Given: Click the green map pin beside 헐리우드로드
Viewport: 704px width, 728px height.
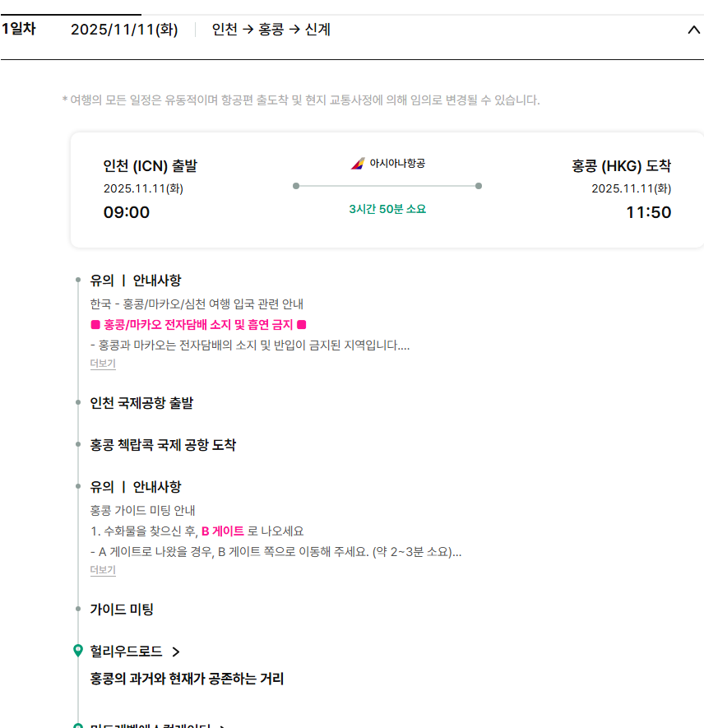Looking at the screenshot, I should 78,651.
